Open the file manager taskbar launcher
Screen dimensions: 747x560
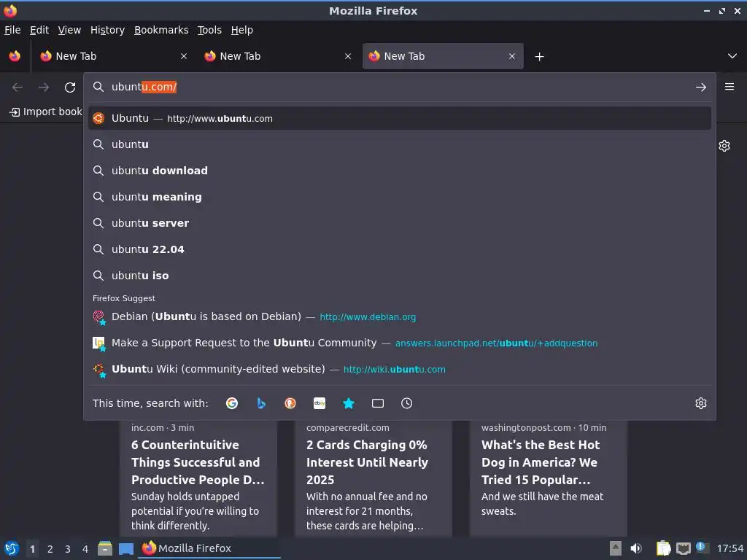105,548
